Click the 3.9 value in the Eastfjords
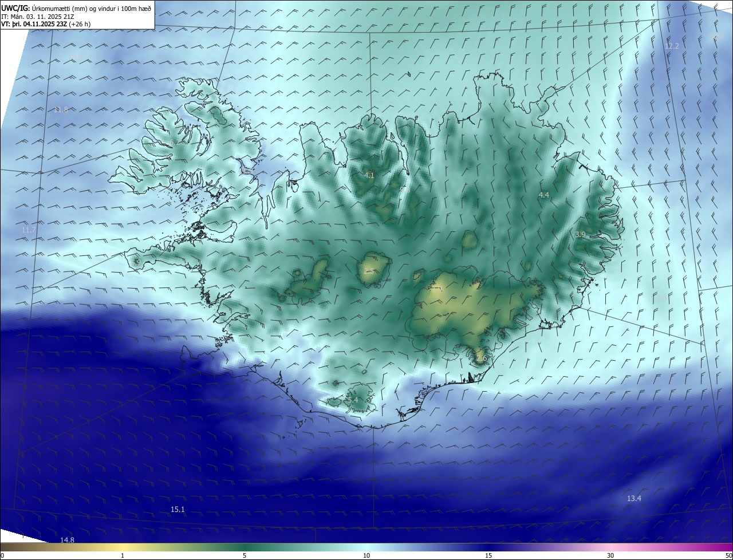The image size is (733, 560). (580, 234)
